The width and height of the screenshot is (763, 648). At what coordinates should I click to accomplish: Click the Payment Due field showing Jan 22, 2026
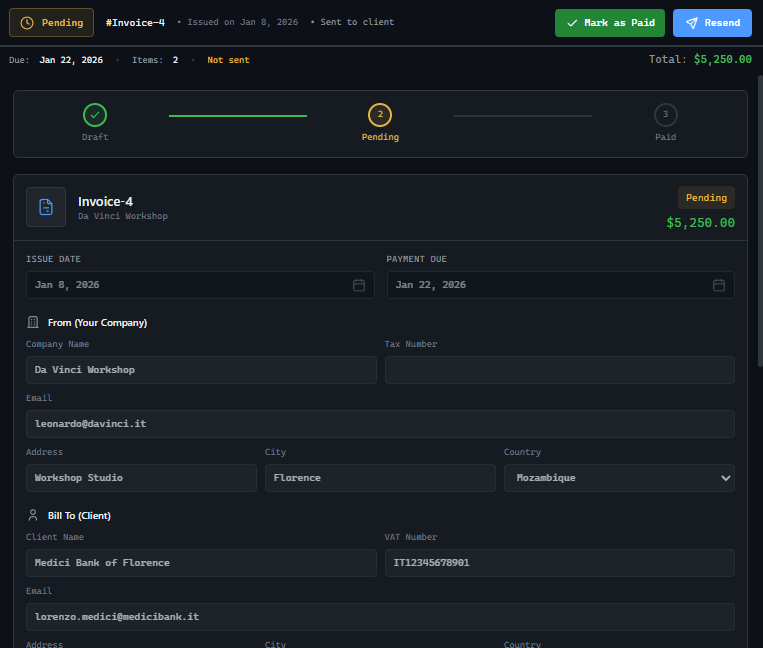(x=561, y=285)
